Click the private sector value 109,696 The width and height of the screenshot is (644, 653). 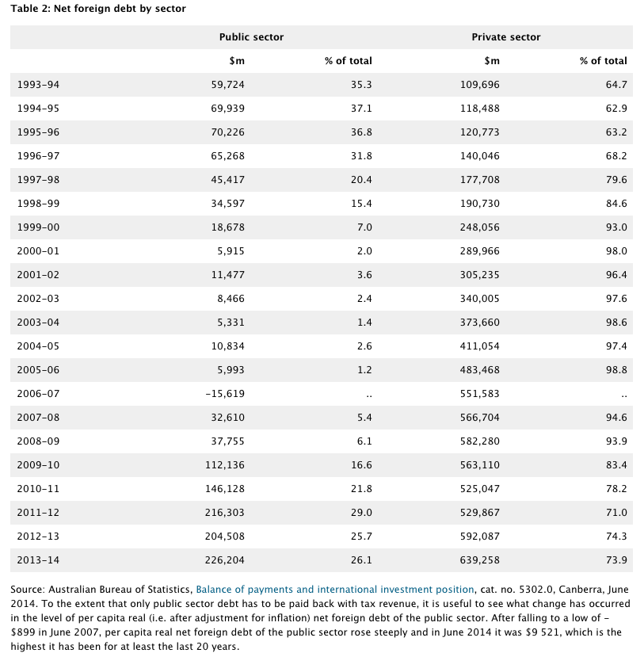pyautogui.click(x=480, y=85)
